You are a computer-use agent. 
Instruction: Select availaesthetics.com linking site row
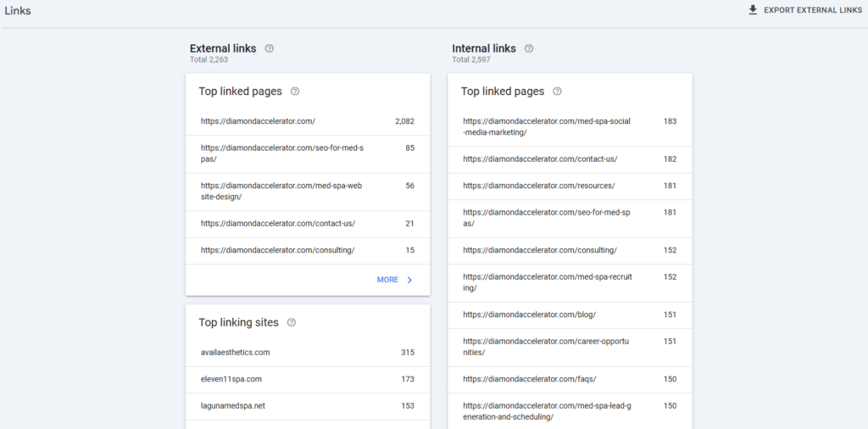[x=308, y=353]
